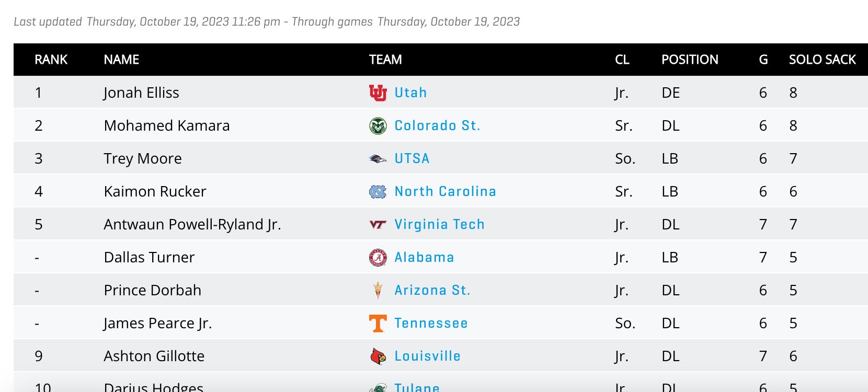
Task: Click the North Carolina NC logo
Action: pos(378,192)
